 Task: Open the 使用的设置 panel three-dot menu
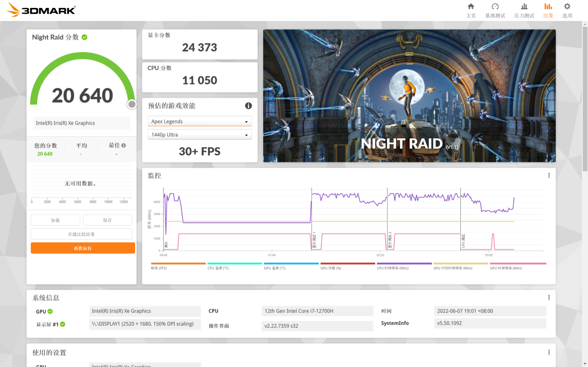pos(549,353)
